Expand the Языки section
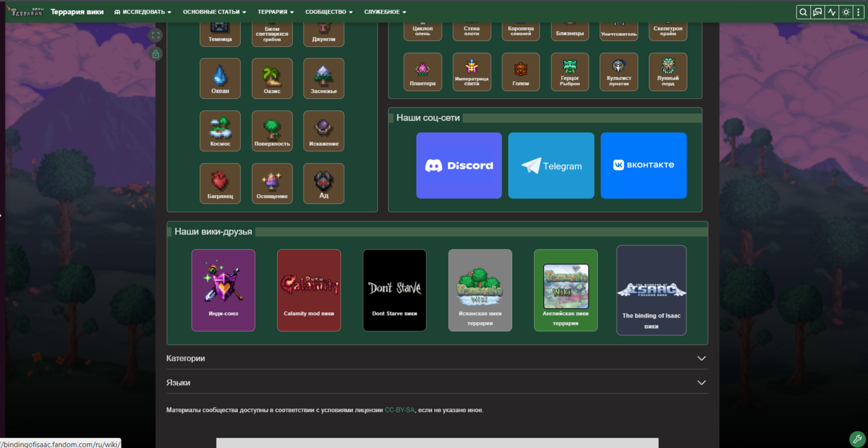The image size is (868, 448). (437, 382)
